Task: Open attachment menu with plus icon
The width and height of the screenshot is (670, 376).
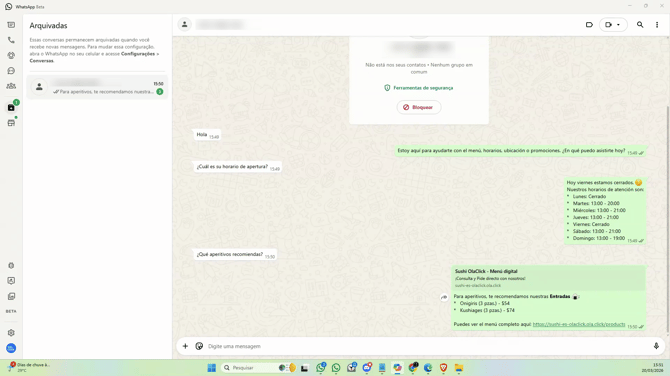Action: [185, 346]
